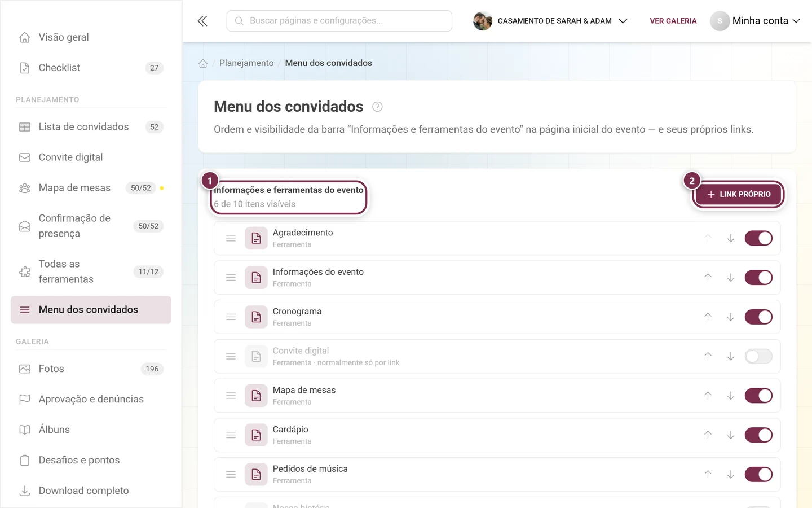812x508 pixels.
Task: Move Mapa de mesas item down
Action: 731,396
